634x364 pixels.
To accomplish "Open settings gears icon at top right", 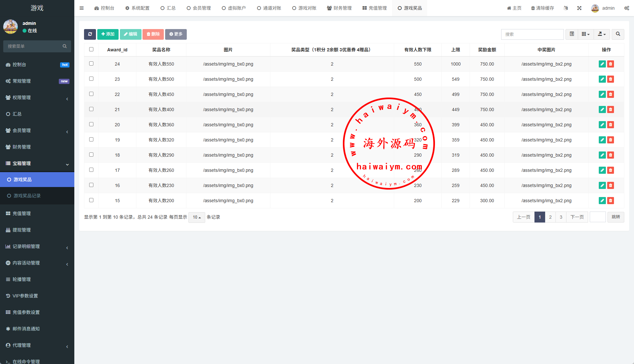I will coord(627,8).
